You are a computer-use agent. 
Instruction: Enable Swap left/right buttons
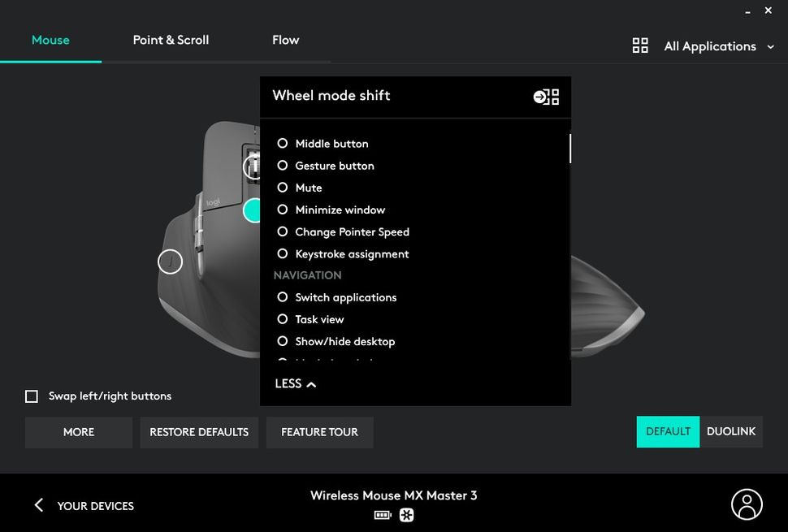point(32,396)
